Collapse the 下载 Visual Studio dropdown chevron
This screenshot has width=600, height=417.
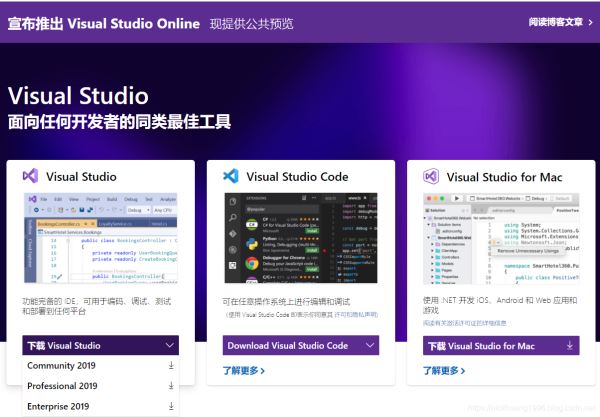click(170, 345)
